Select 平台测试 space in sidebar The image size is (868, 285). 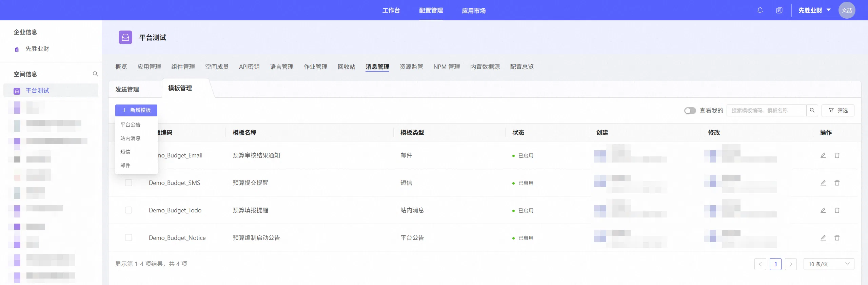[x=51, y=91]
